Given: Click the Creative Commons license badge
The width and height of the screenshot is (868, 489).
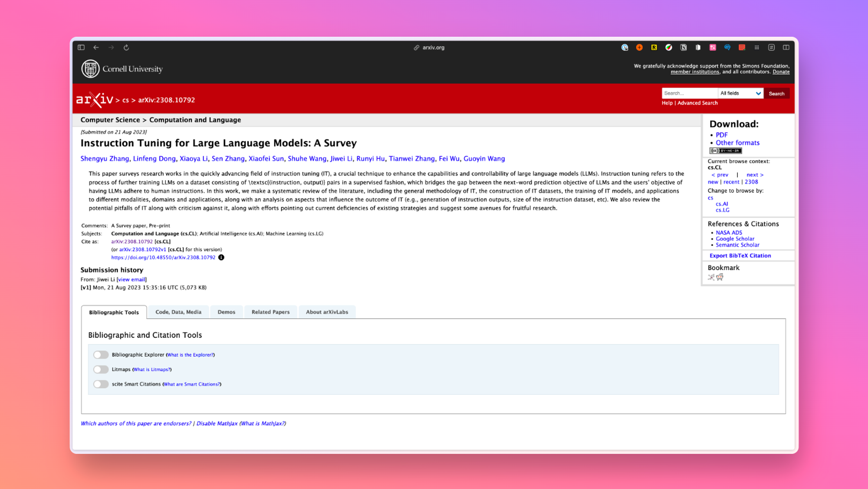Looking at the screenshot, I should [x=726, y=151].
